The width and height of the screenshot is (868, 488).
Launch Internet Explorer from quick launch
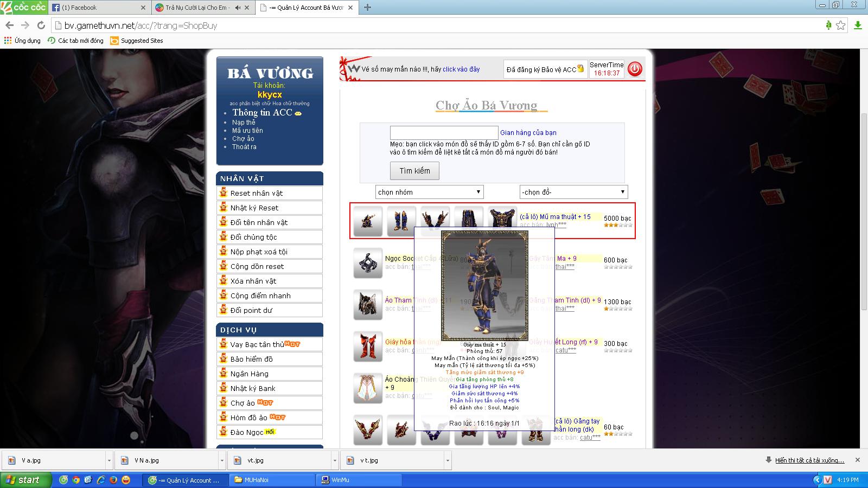click(101, 480)
